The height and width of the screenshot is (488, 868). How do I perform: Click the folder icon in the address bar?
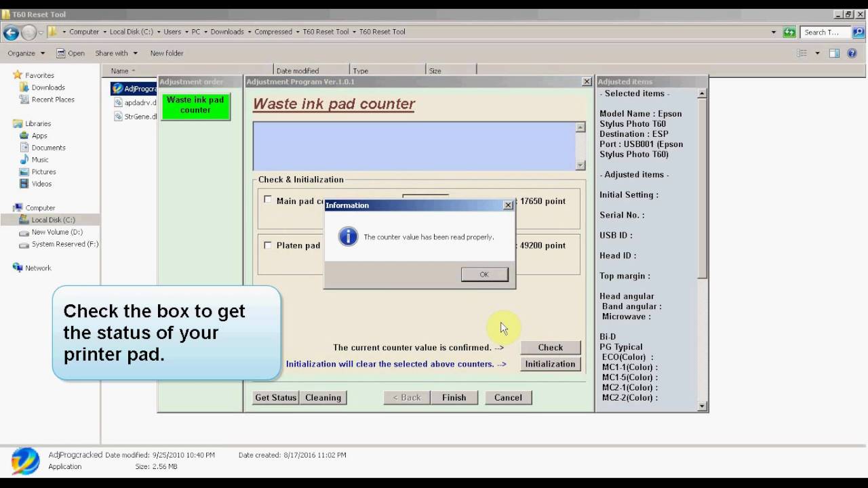point(52,32)
